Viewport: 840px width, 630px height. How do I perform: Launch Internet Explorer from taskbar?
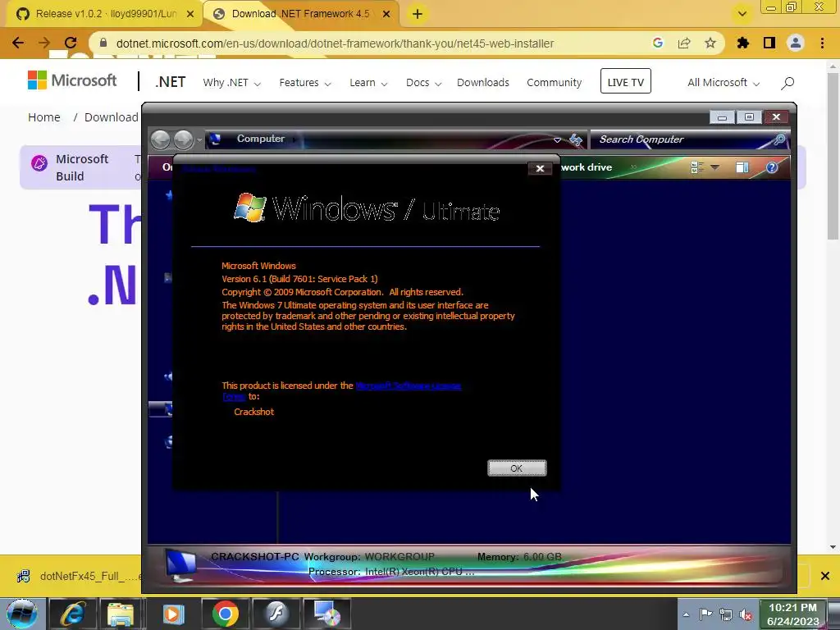click(x=72, y=614)
